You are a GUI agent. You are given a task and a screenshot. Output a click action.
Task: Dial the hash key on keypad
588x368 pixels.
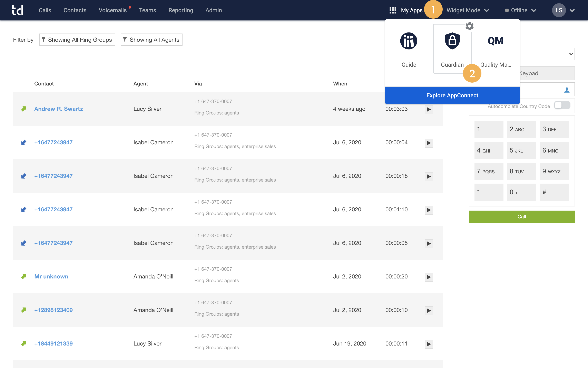[554, 192]
